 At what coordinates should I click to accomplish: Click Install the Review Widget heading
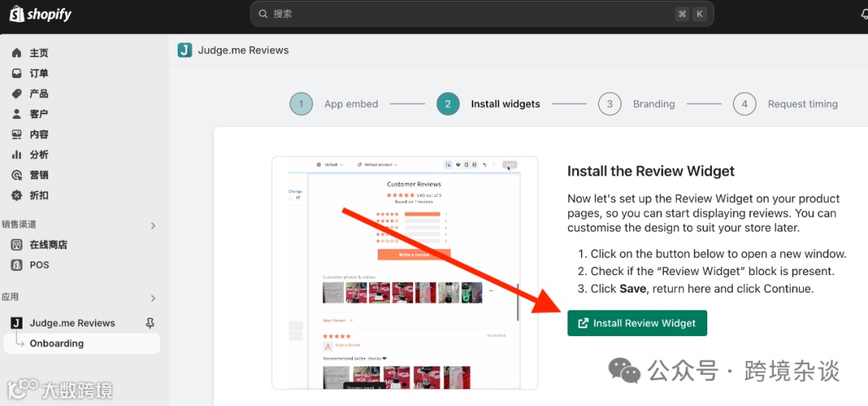point(651,171)
